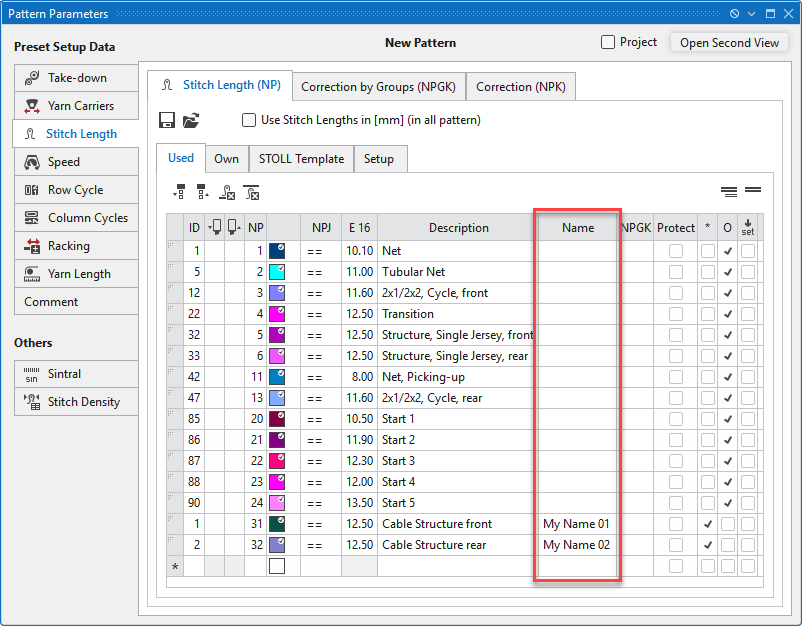Toggle Protect checkbox for Tubular Net row
802x626 pixels.
click(x=676, y=272)
